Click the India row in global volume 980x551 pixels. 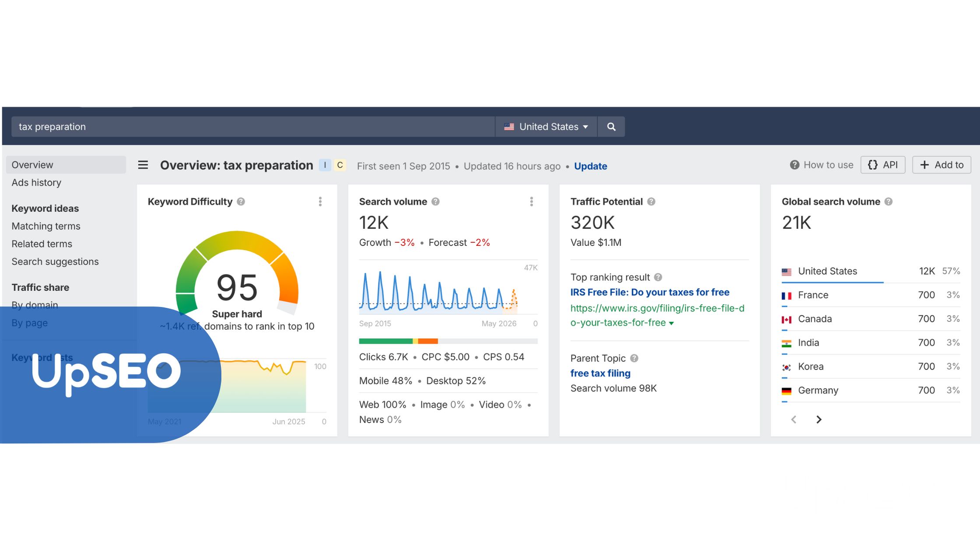[x=871, y=343]
